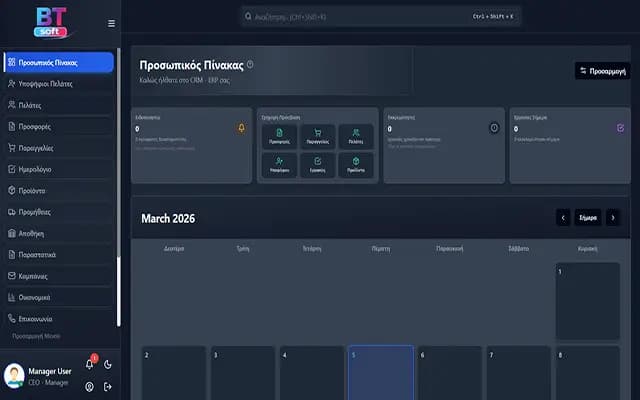The width and height of the screenshot is (640, 400).
Task: Go to previous month in calendar
Action: pyautogui.click(x=563, y=218)
